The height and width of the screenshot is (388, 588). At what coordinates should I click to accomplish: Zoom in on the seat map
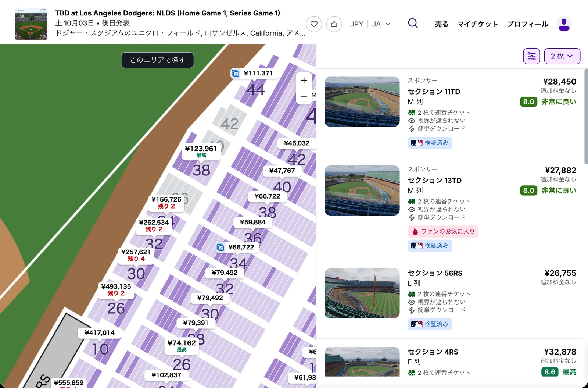pos(304,80)
